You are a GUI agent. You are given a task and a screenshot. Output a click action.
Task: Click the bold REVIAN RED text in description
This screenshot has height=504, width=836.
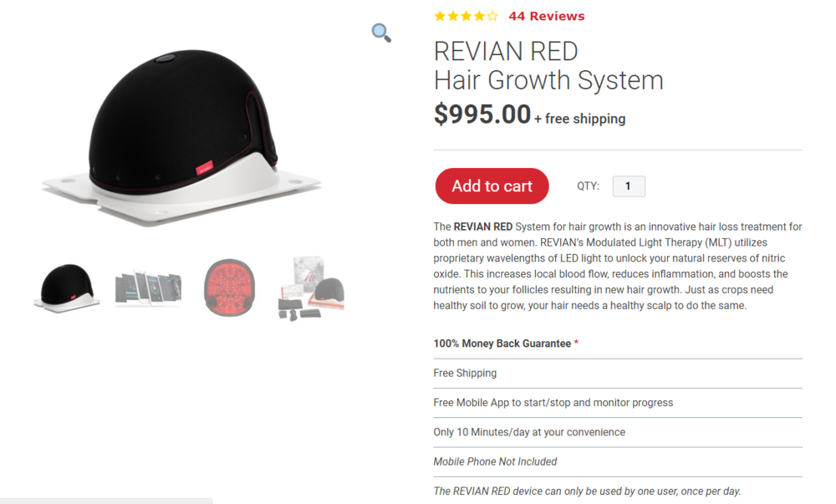coord(483,227)
